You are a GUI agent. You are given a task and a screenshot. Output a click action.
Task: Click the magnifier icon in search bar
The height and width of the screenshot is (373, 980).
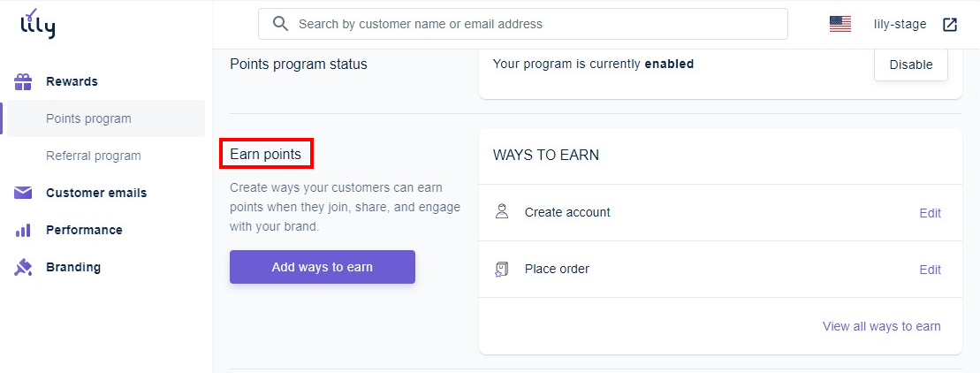click(281, 24)
